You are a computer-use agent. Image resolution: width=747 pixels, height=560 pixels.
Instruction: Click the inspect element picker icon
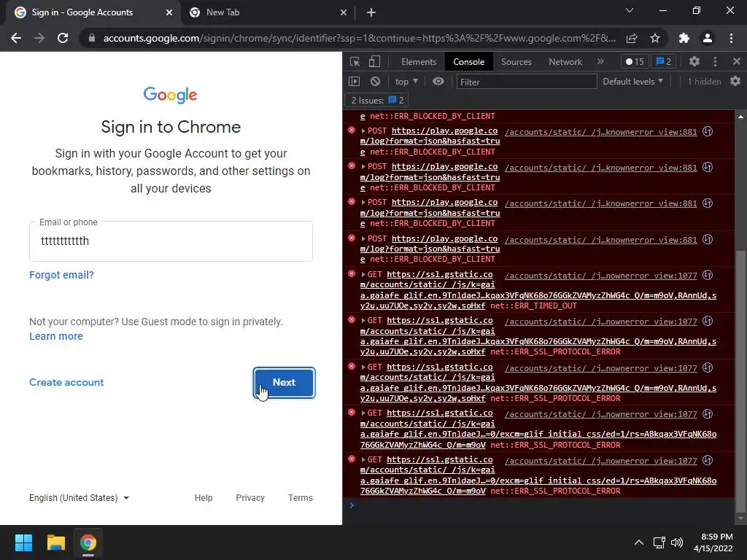355,61
